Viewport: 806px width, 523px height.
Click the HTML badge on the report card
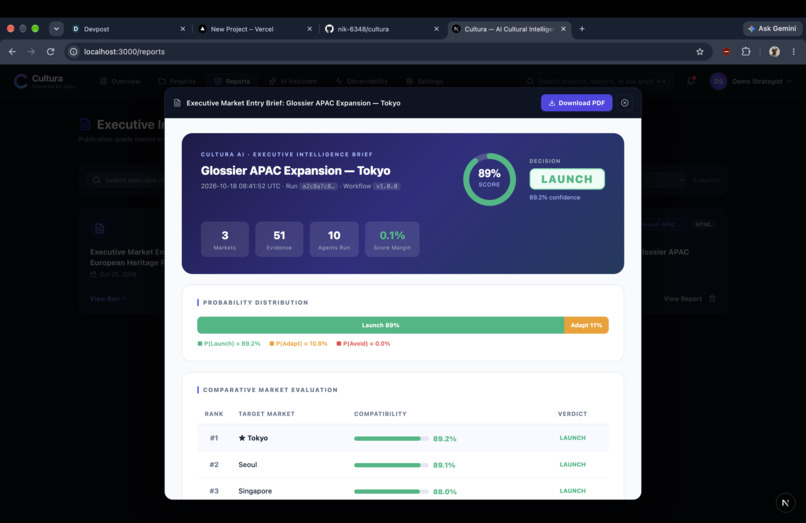pyautogui.click(x=703, y=225)
